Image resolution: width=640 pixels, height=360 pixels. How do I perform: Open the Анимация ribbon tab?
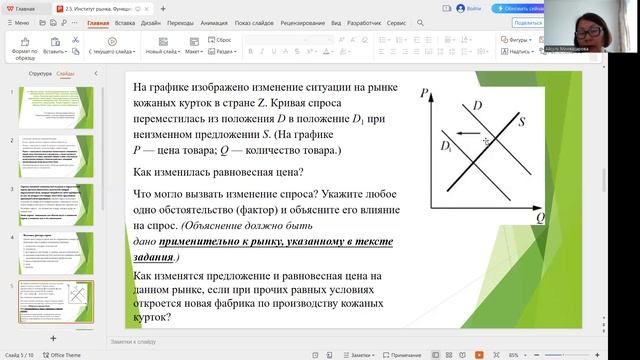(x=214, y=23)
